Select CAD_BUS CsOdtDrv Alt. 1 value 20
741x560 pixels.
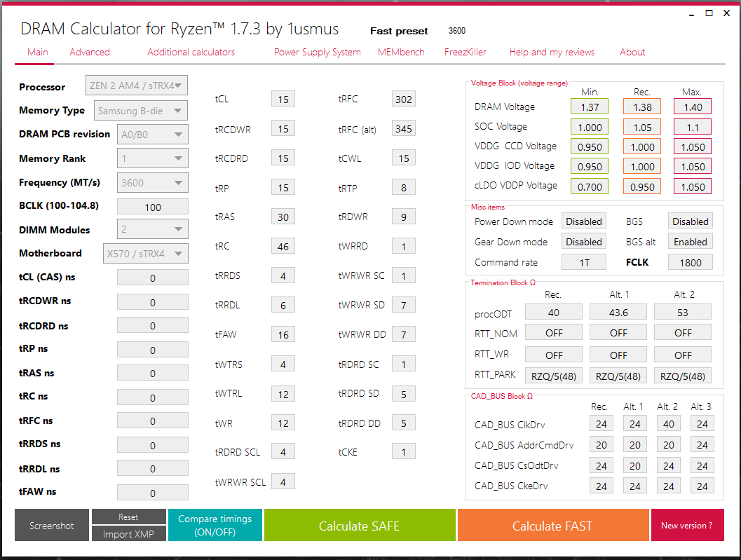click(634, 465)
